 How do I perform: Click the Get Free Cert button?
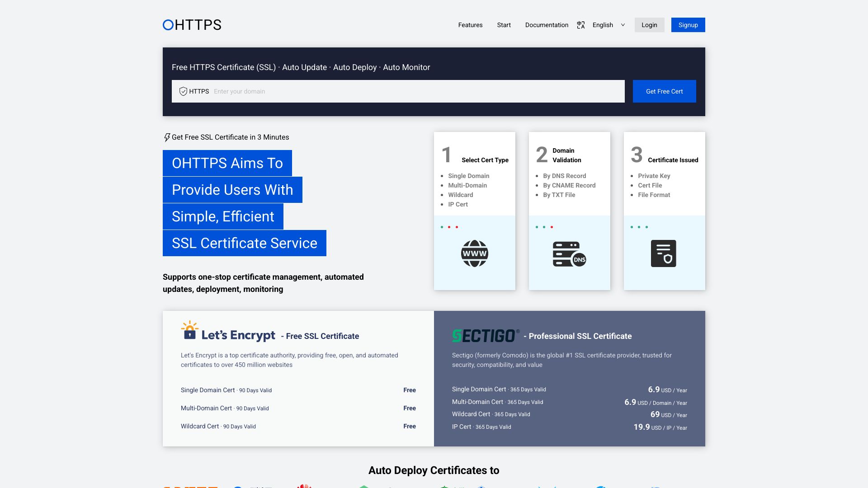(664, 91)
